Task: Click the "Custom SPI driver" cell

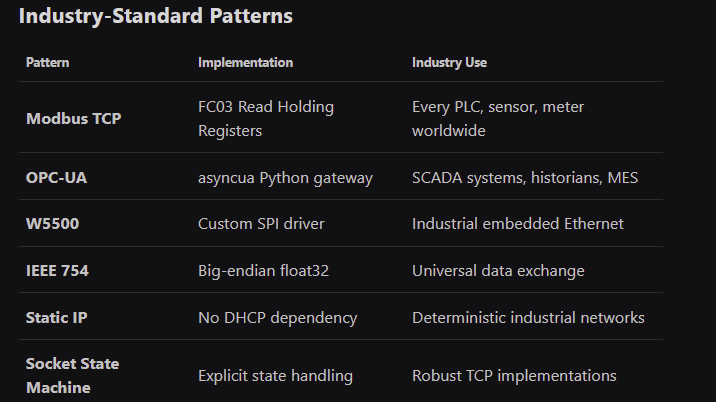Action: pos(258,224)
